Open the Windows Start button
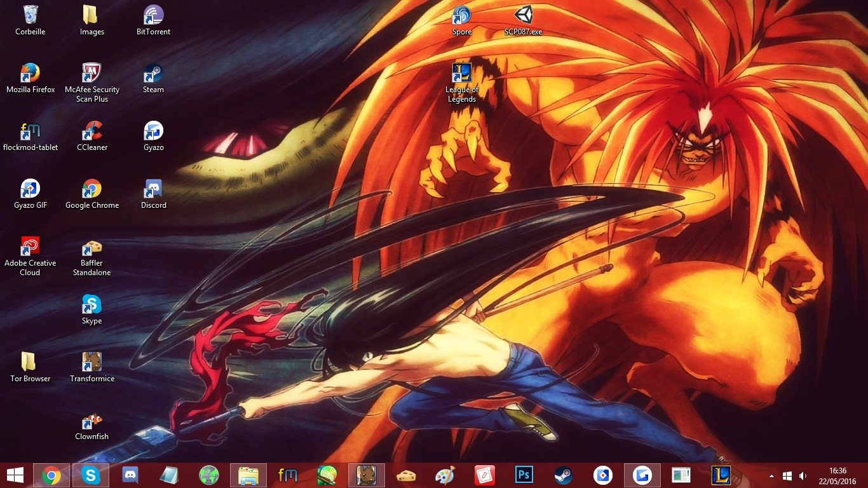 coord(15,475)
